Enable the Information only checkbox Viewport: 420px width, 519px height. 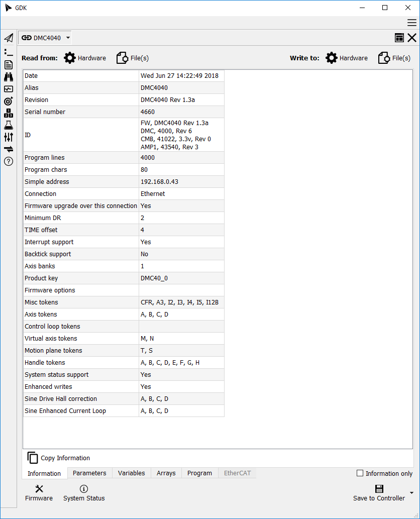(360, 473)
